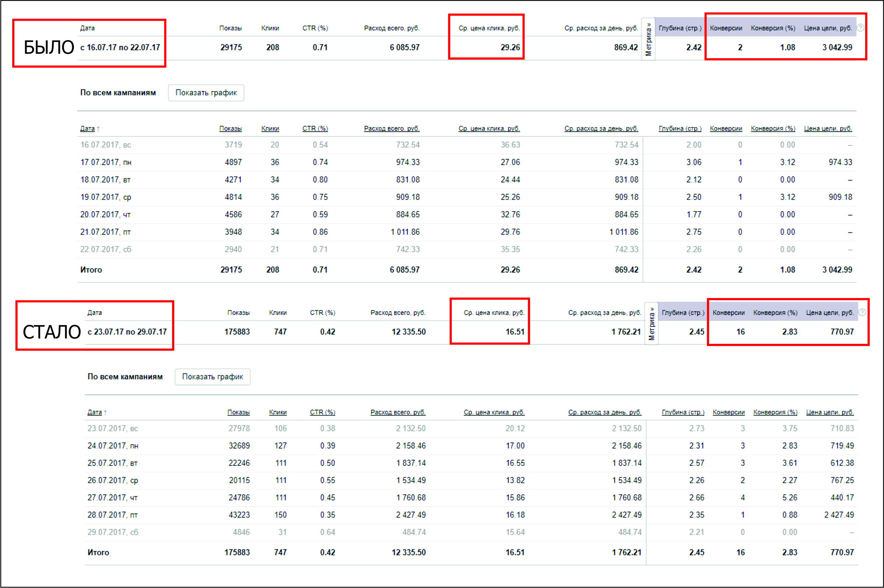Select the 27.07.2017, чт row date

click(112, 498)
